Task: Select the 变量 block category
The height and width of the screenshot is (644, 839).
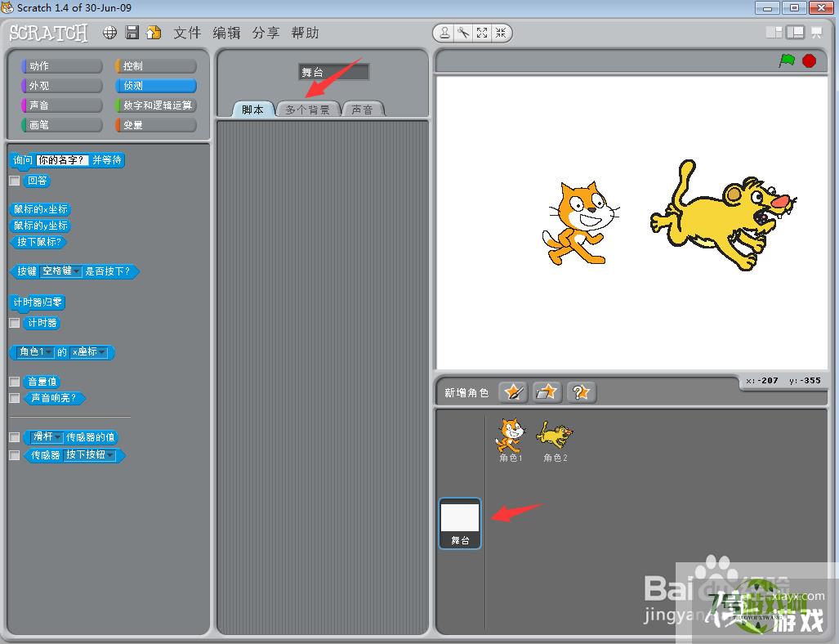Action: click(156, 125)
